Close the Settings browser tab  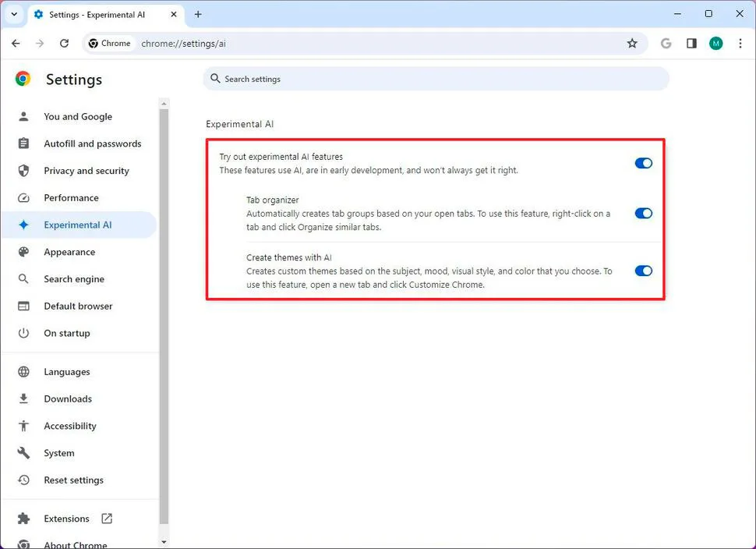click(174, 15)
